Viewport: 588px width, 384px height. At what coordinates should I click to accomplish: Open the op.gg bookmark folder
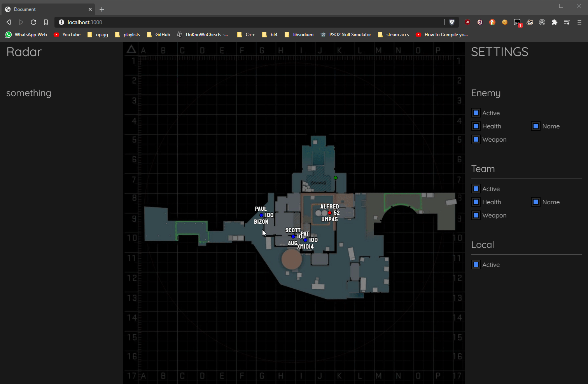pos(98,35)
